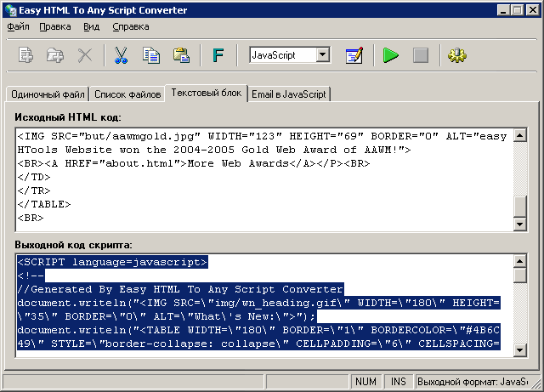Screen dimensions: 544x392
Task: Click down arrow of source HTML scrollbar
Action: coord(519,224)
